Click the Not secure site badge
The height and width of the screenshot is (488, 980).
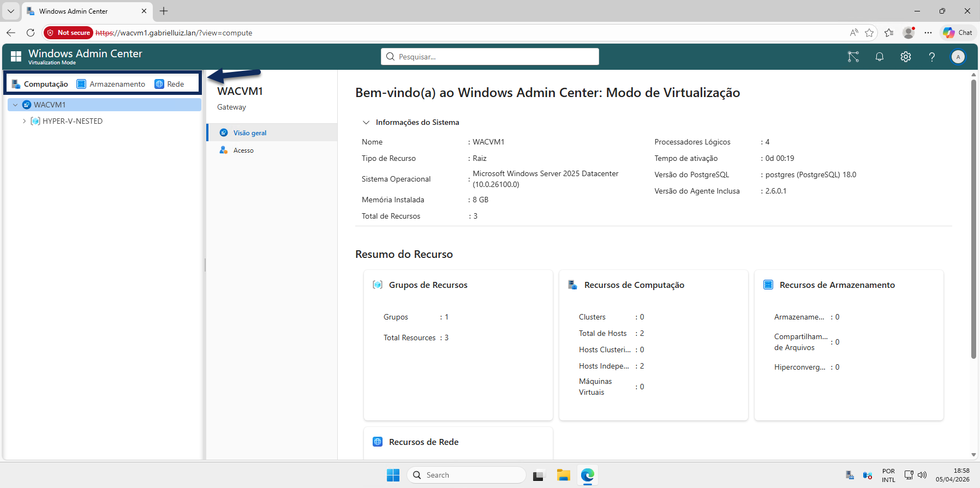click(x=69, y=33)
